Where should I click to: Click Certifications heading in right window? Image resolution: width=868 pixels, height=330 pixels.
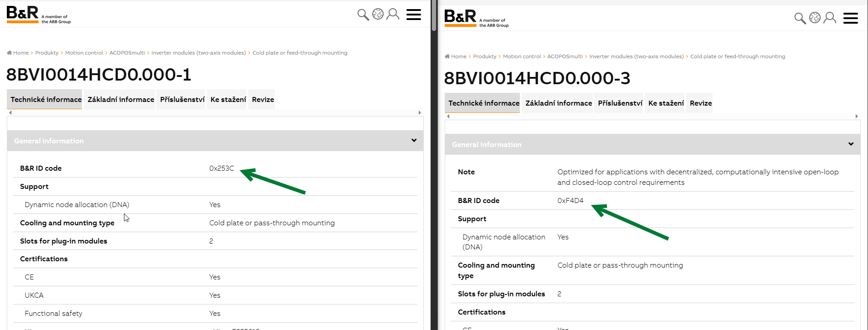click(482, 312)
